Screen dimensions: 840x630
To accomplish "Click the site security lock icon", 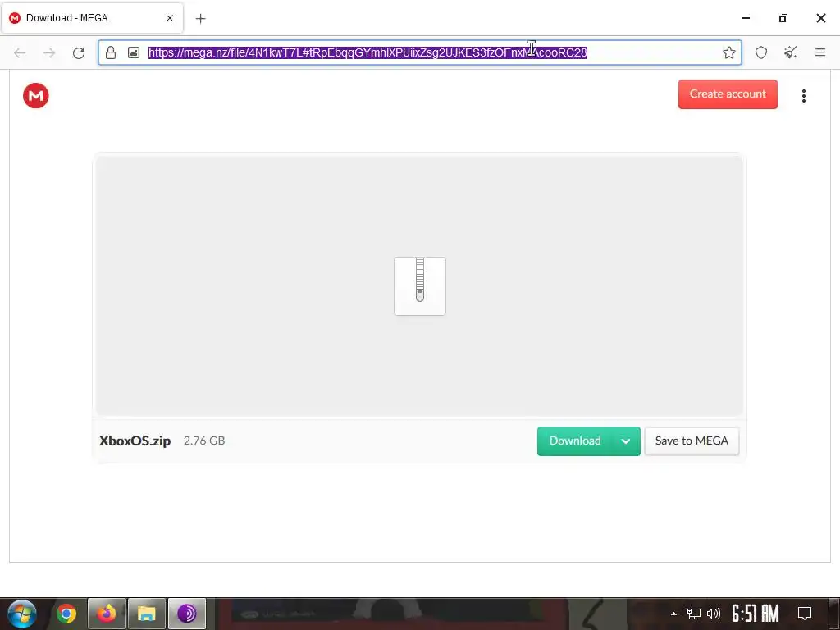I will (x=111, y=52).
